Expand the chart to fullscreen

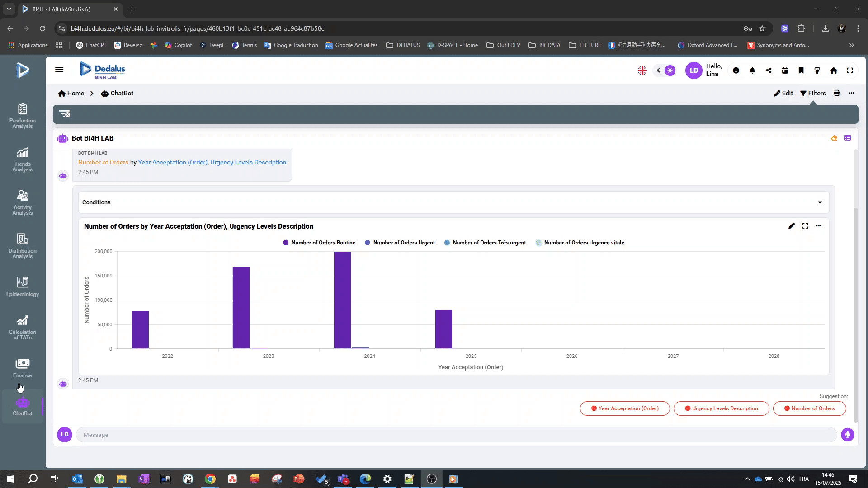pyautogui.click(x=805, y=226)
